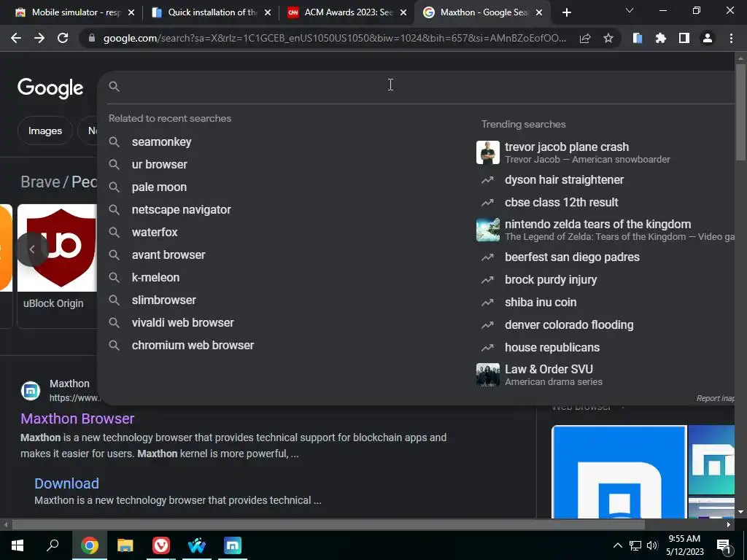Pick the k-meleon suggestion
The height and width of the screenshot is (560, 747).
click(x=155, y=277)
